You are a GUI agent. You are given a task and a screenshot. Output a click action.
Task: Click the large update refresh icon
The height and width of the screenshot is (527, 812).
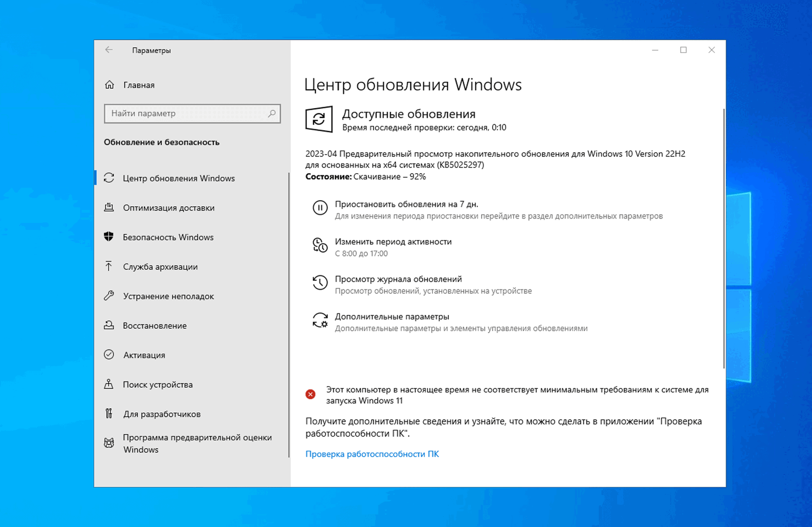(319, 119)
